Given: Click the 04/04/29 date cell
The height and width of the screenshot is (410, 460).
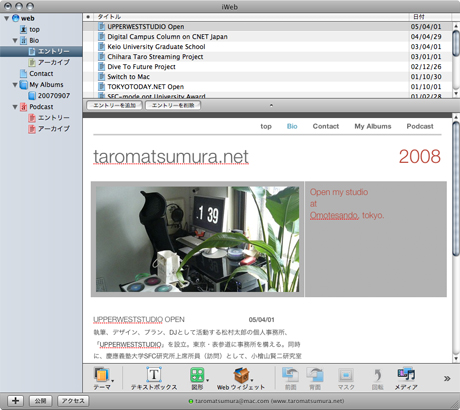Looking at the screenshot, I should pyautogui.click(x=426, y=37).
